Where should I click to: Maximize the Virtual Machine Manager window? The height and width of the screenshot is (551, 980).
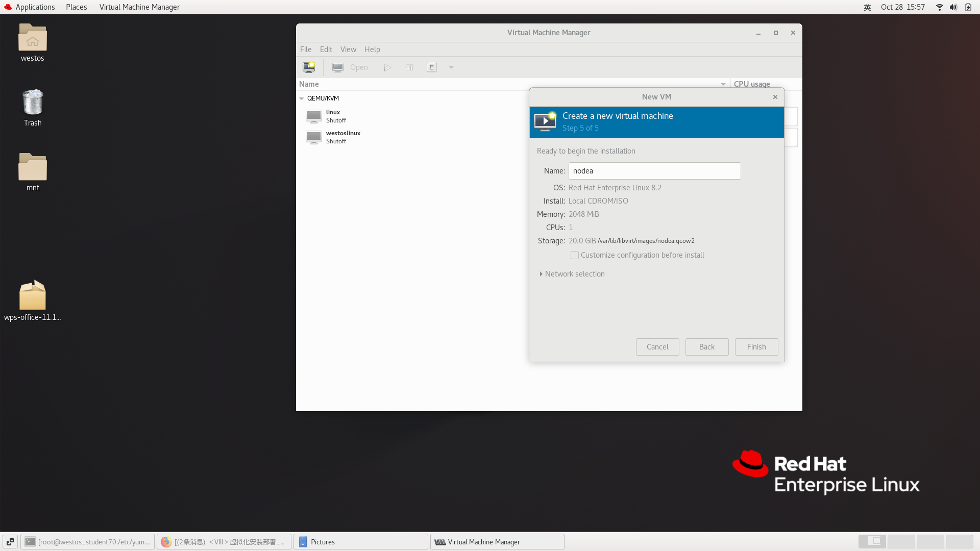(776, 33)
